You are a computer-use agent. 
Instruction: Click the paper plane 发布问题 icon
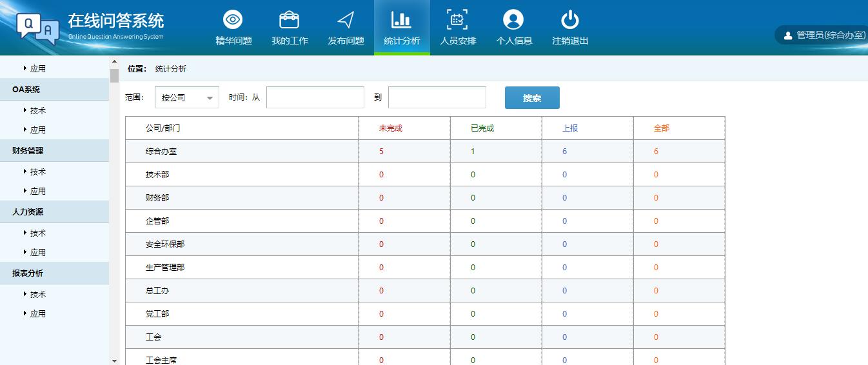click(346, 21)
